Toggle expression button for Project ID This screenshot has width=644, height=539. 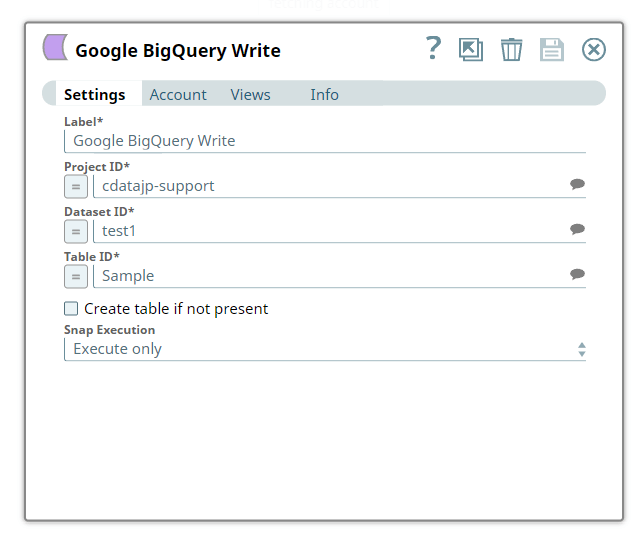76,186
